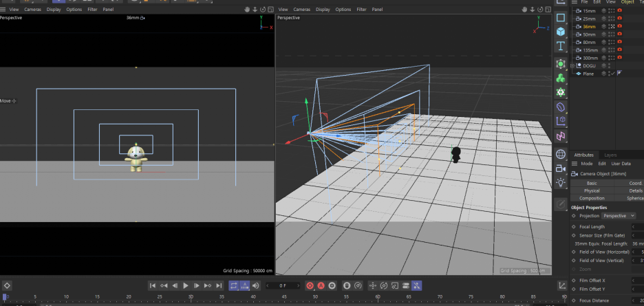Step back one frame
Screen dimensions: 644x306
click(175, 285)
